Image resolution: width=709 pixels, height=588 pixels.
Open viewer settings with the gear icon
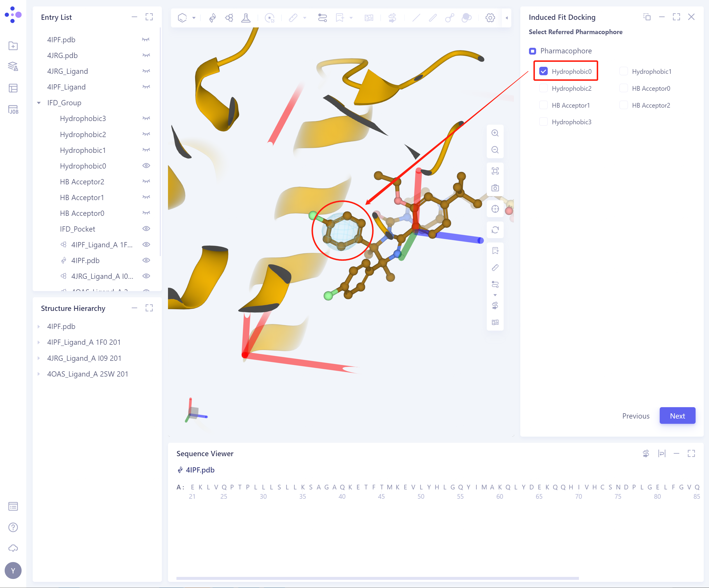pyautogui.click(x=490, y=18)
